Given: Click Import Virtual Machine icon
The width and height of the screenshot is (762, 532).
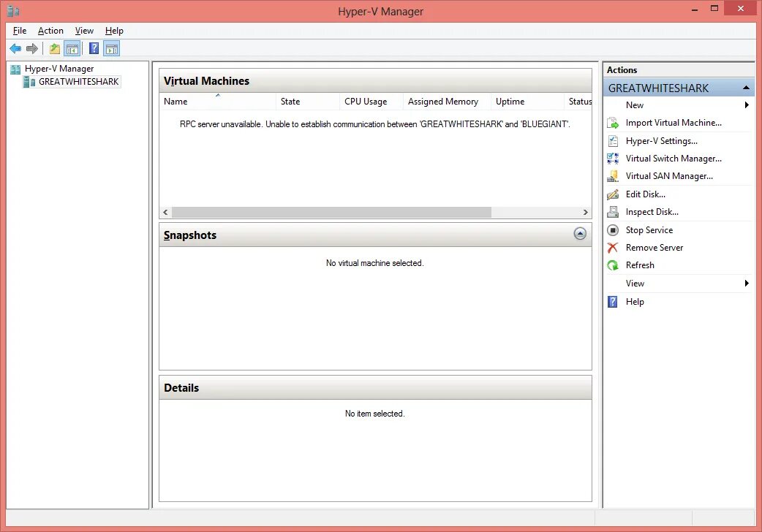Looking at the screenshot, I should (x=613, y=123).
